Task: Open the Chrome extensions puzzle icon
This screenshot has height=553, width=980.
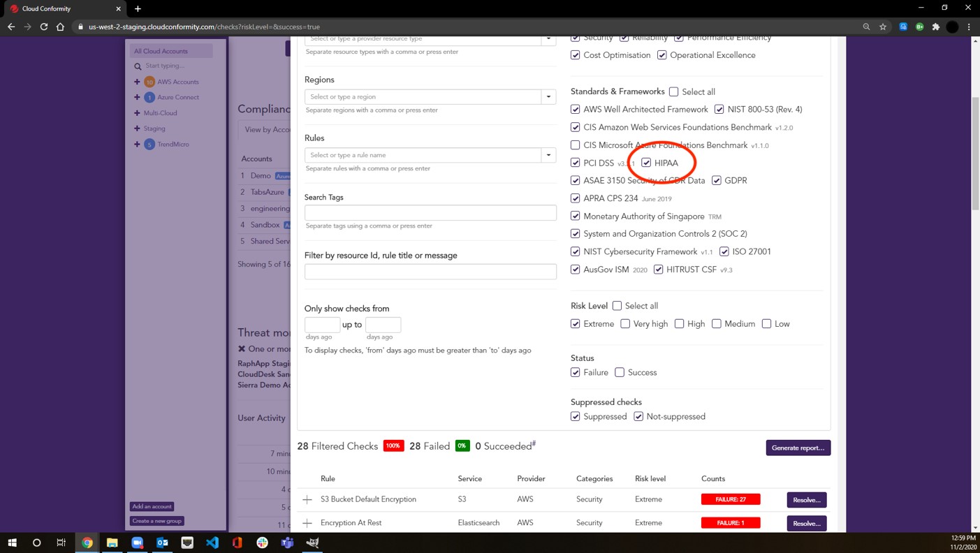Action: 936,27
